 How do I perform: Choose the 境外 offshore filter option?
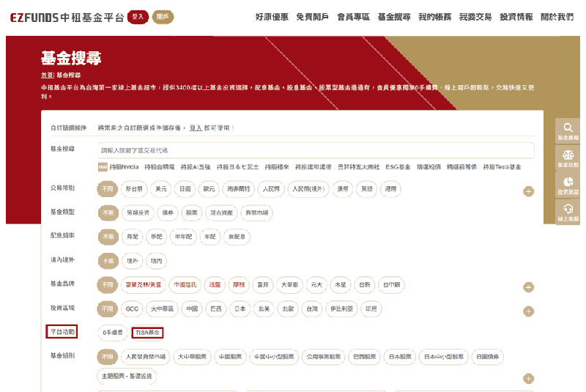pyautogui.click(x=132, y=261)
